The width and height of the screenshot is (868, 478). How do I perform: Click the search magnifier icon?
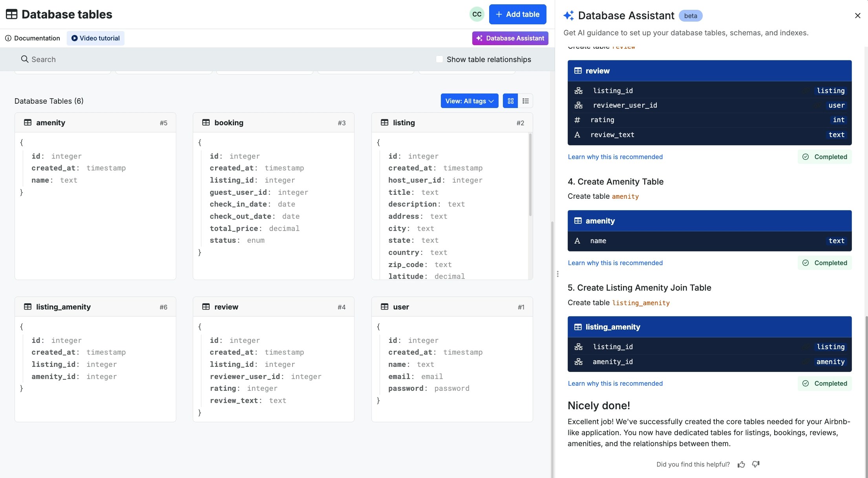(25, 59)
